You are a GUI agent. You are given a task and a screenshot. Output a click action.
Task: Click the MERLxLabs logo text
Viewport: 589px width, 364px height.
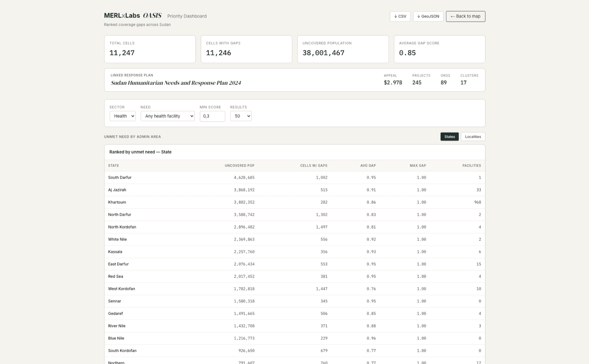[x=122, y=15]
